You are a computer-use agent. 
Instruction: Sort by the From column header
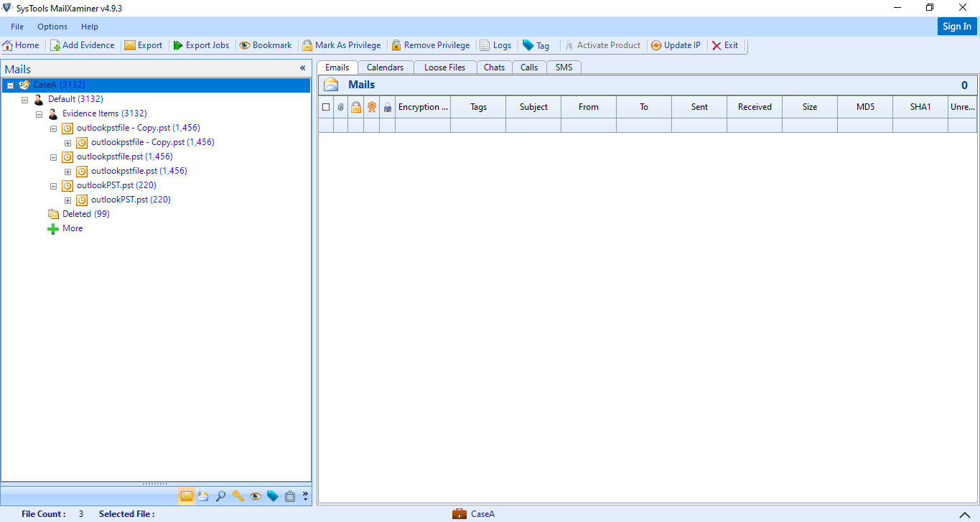coord(589,107)
